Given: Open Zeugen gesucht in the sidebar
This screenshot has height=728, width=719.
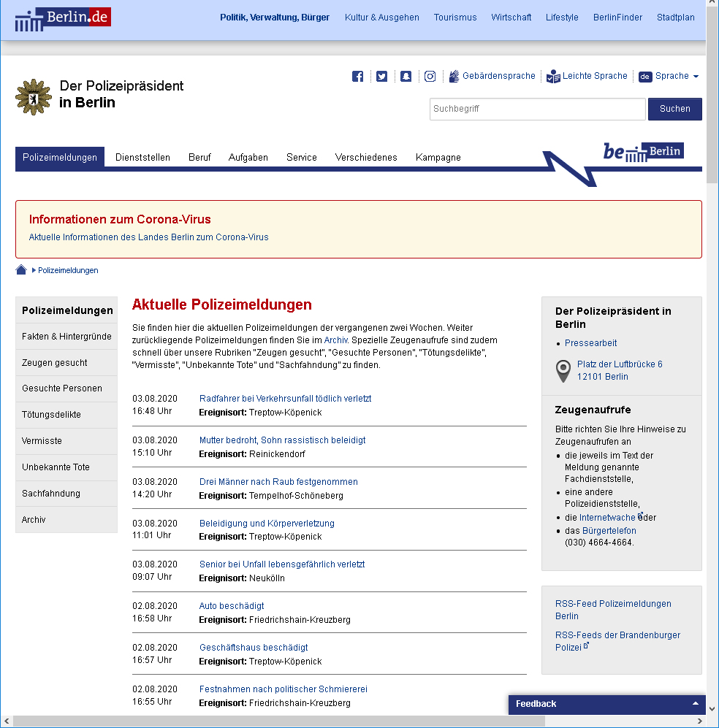Looking at the screenshot, I should pos(55,363).
